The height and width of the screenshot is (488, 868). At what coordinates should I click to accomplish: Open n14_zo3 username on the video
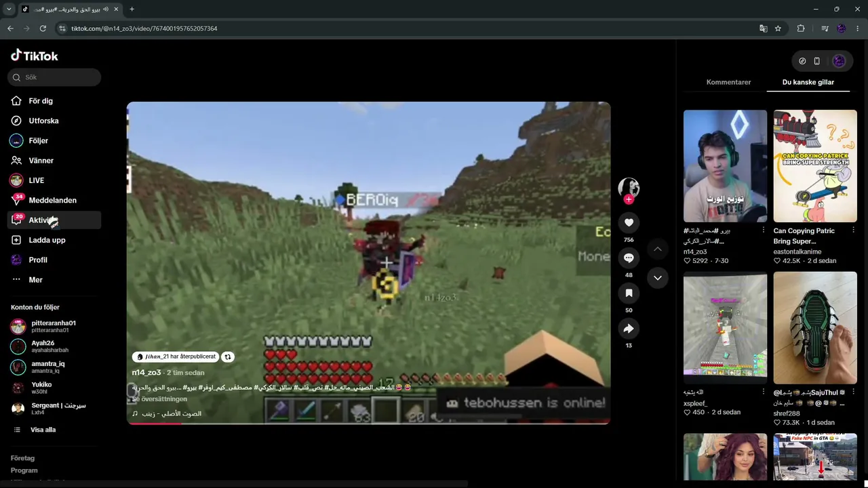[x=146, y=373]
